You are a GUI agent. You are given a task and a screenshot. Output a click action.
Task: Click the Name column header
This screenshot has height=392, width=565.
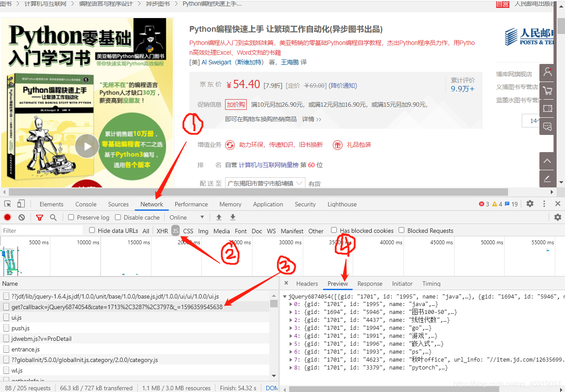pos(139,284)
